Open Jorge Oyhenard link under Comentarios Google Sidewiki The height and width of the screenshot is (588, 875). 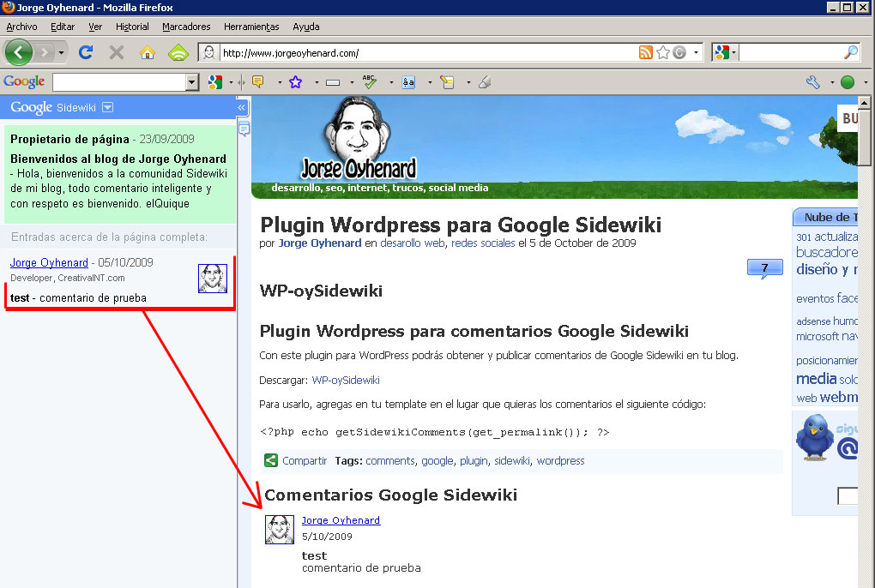(341, 520)
